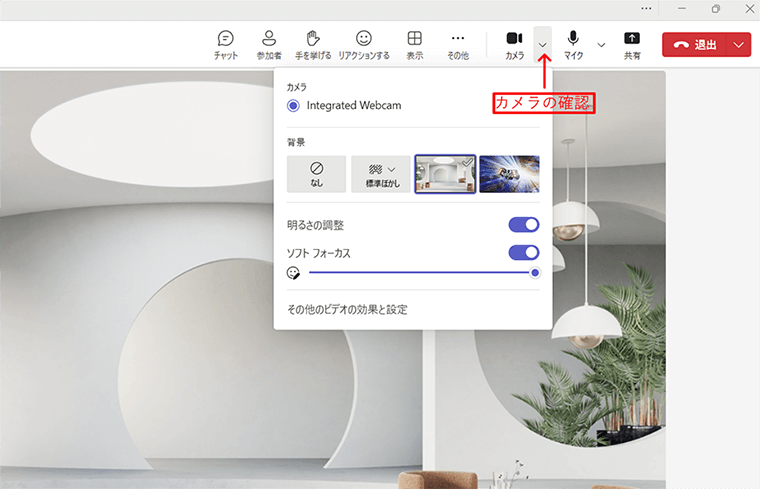The width and height of the screenshot is (760, 489).
Task: Select the blue comic burst background thumbnail
Action: (509, 174)
